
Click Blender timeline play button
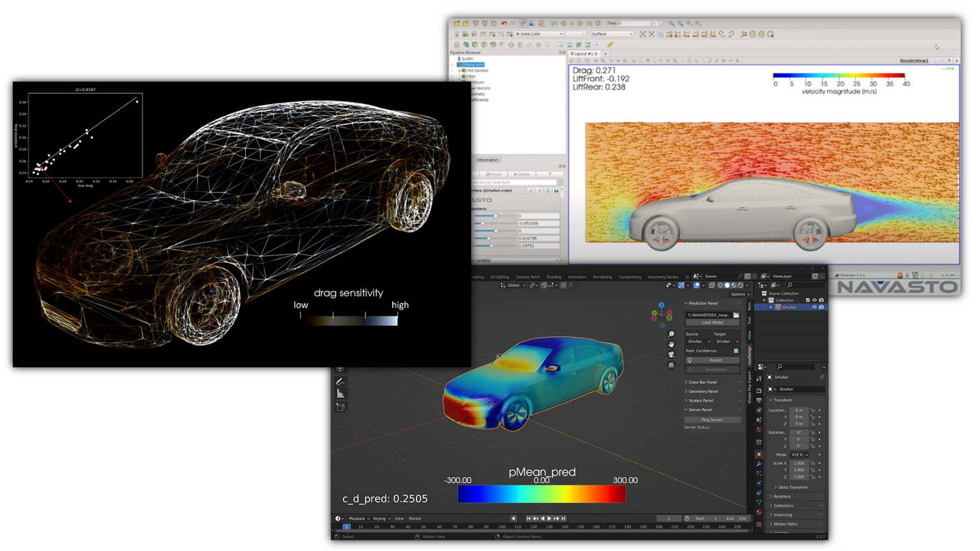[549, 519]
